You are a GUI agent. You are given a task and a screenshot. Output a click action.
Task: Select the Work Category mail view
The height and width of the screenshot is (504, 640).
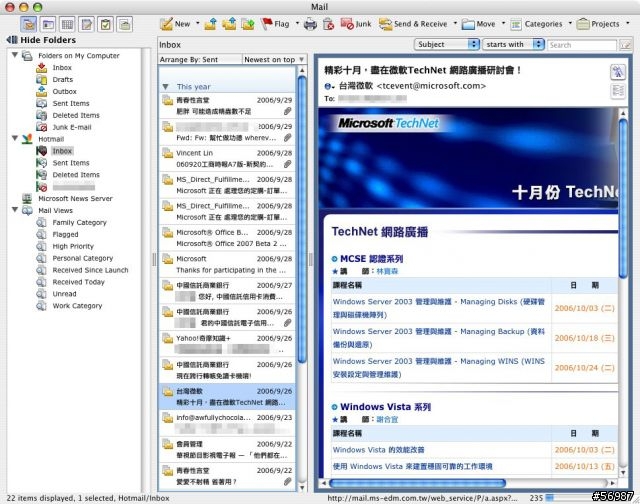click(77, 306)
